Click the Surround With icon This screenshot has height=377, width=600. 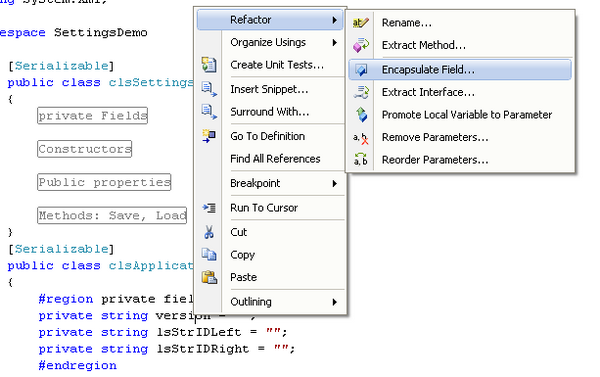point(209,112)
